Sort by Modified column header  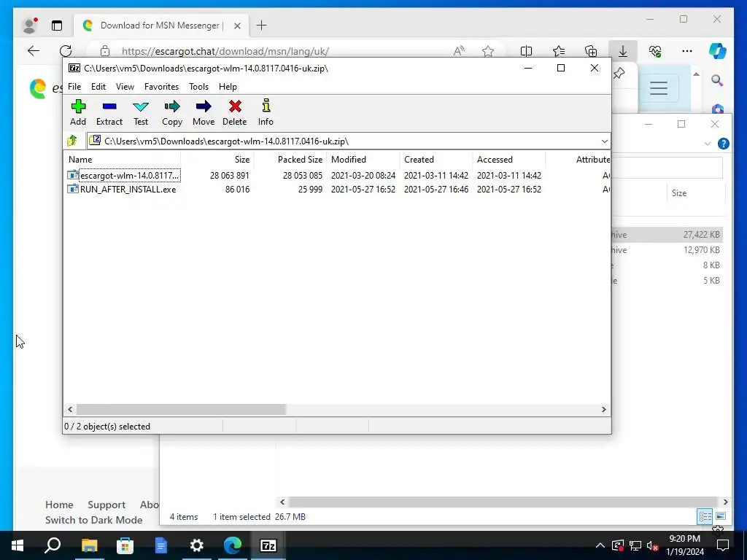363,160
